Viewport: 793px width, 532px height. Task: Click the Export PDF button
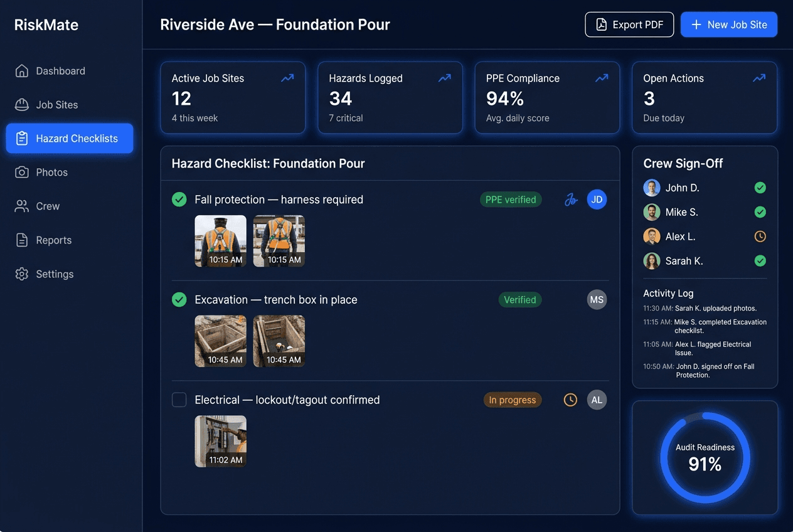629,24
